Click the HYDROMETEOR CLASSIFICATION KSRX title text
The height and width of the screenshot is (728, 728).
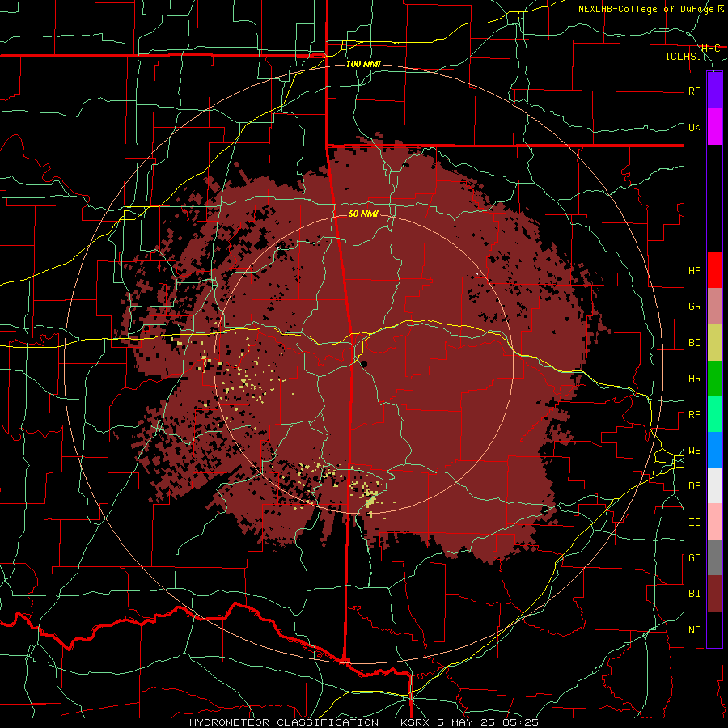point(363,722)
